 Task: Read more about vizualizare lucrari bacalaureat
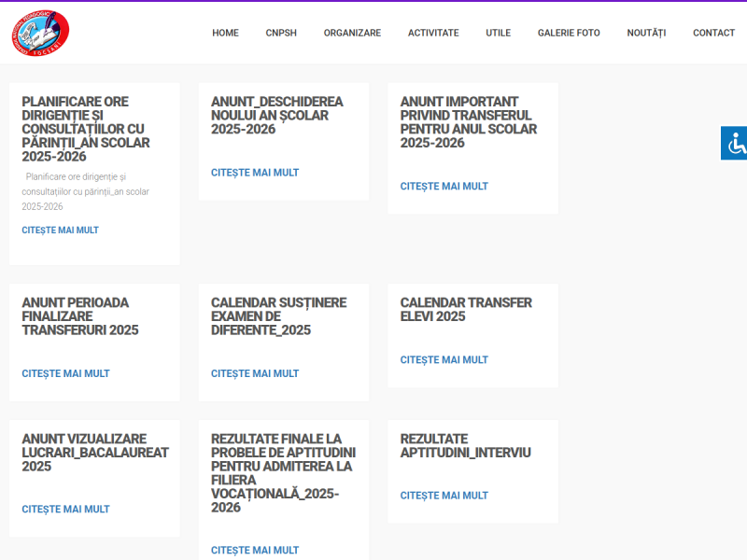(64, 509)
